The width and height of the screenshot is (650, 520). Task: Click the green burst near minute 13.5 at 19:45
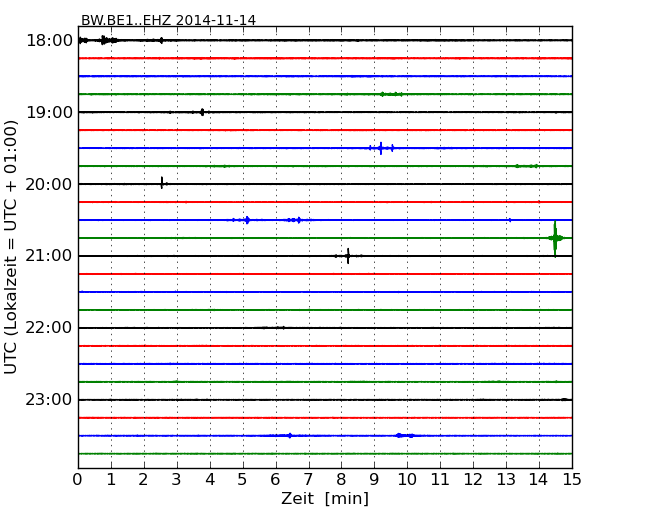pos(527,166)
